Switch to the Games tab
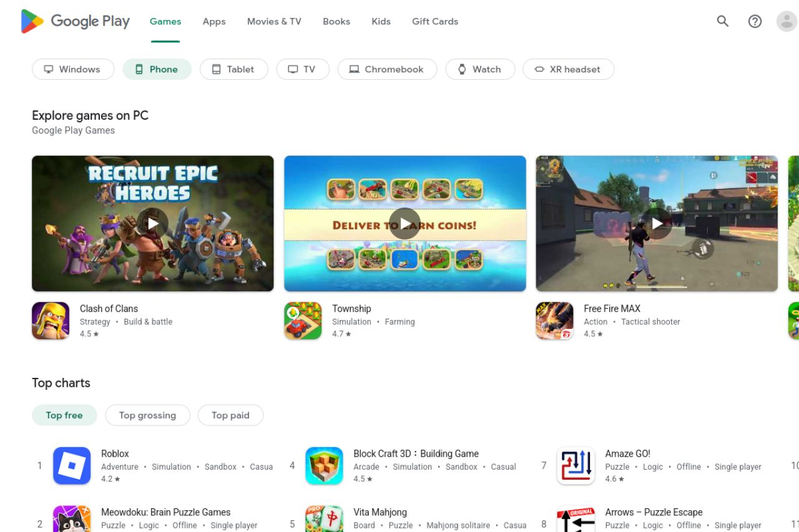Viewport: 799px width, 532px height. [x=165, y=21]
